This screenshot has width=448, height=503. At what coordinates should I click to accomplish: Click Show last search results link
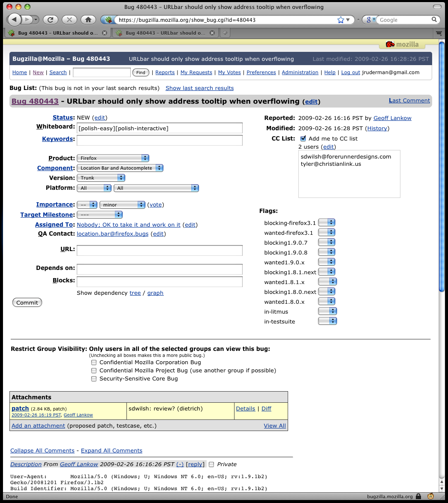(200, 88)
